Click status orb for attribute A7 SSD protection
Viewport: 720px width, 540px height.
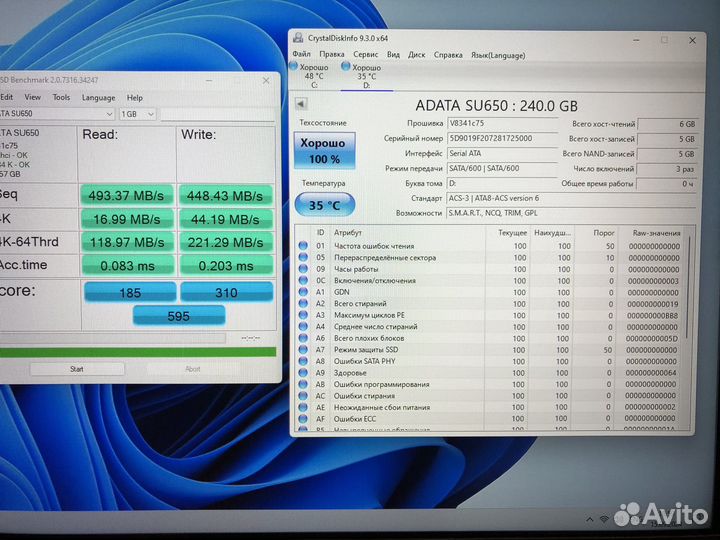(x=303, y=349)
